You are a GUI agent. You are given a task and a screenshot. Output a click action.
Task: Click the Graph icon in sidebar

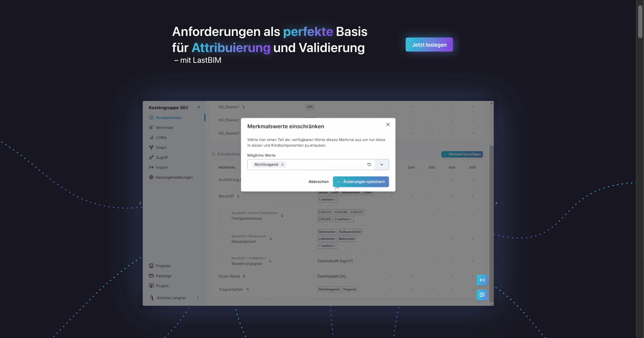tap(152, 147)
